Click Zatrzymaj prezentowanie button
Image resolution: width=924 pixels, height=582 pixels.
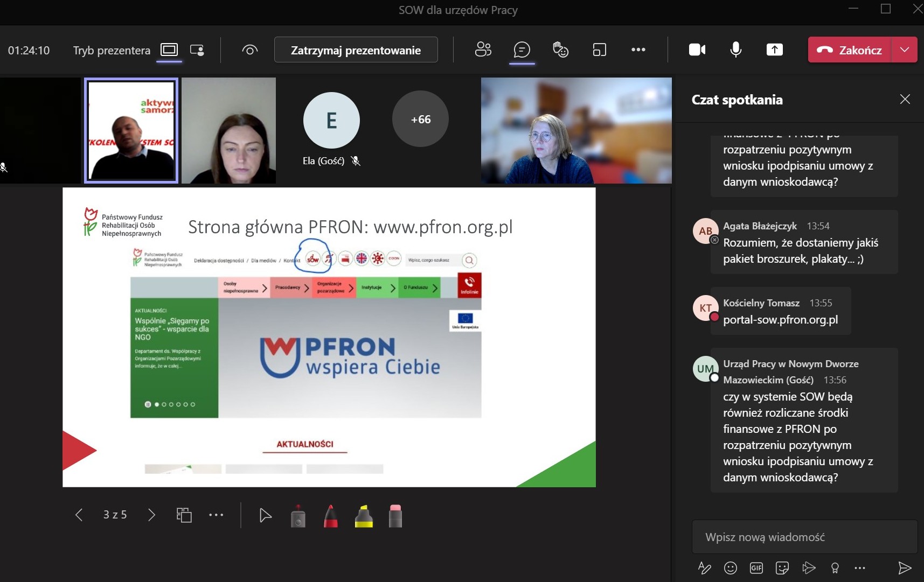(x=356, y=50)
